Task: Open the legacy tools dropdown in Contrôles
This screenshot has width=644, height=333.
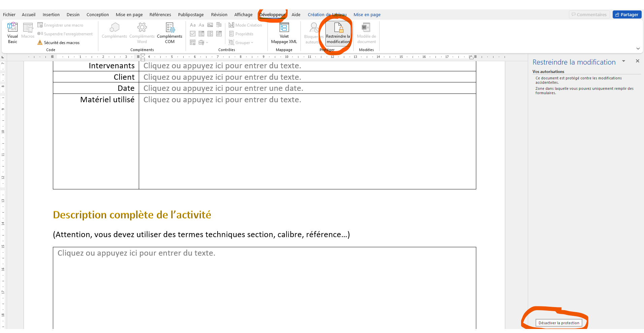Action: pos(203,43)
